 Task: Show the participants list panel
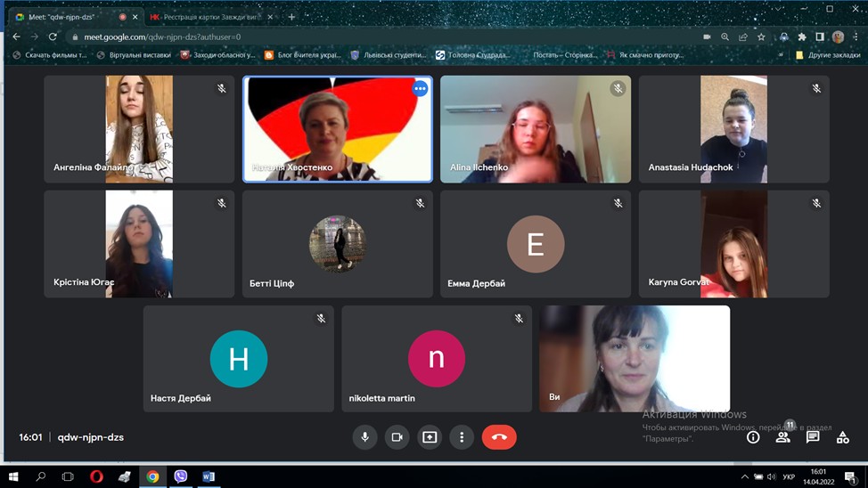tap(782, 437)
